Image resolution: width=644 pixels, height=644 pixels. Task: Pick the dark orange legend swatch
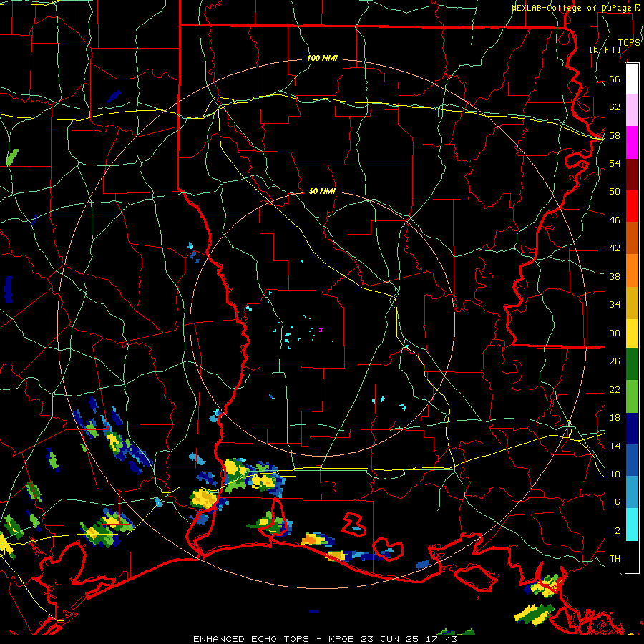[632, 238]
